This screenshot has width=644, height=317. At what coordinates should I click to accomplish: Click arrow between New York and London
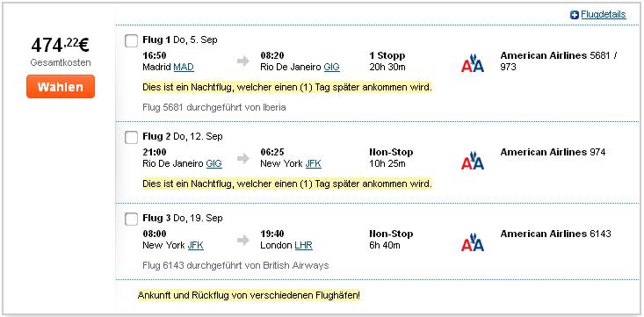pyautogui.click(x=243, y=241)
